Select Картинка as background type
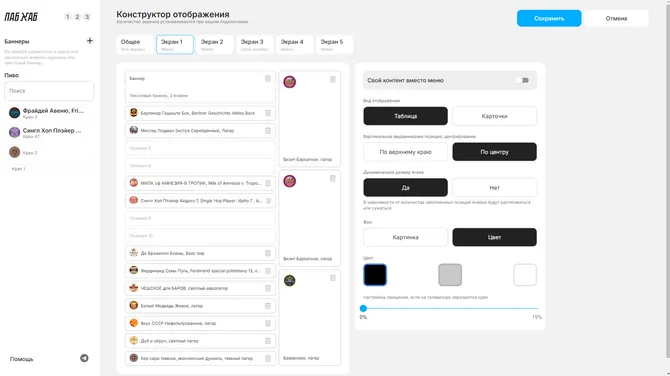 click(x=406, y=237)
